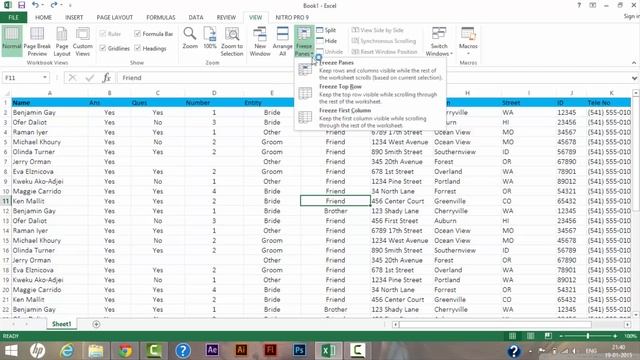
Task: Open Page Break Preview view
Action: pyautogui.click(x=37, y=41)
